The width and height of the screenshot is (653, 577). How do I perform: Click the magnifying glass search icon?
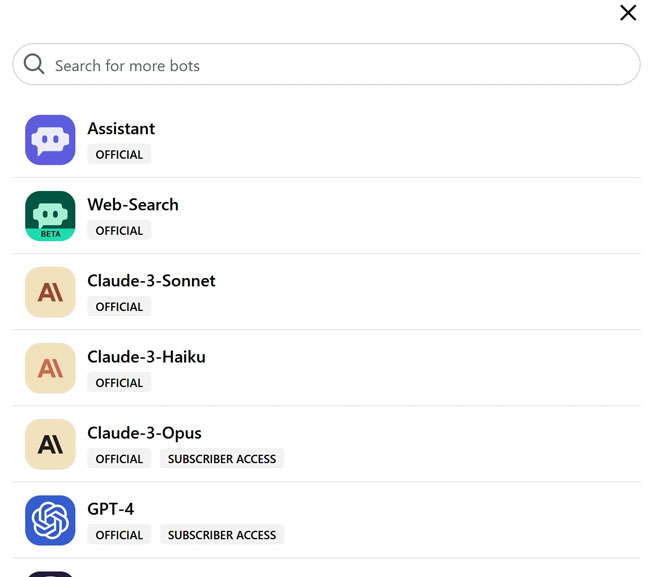coord(34,65)
